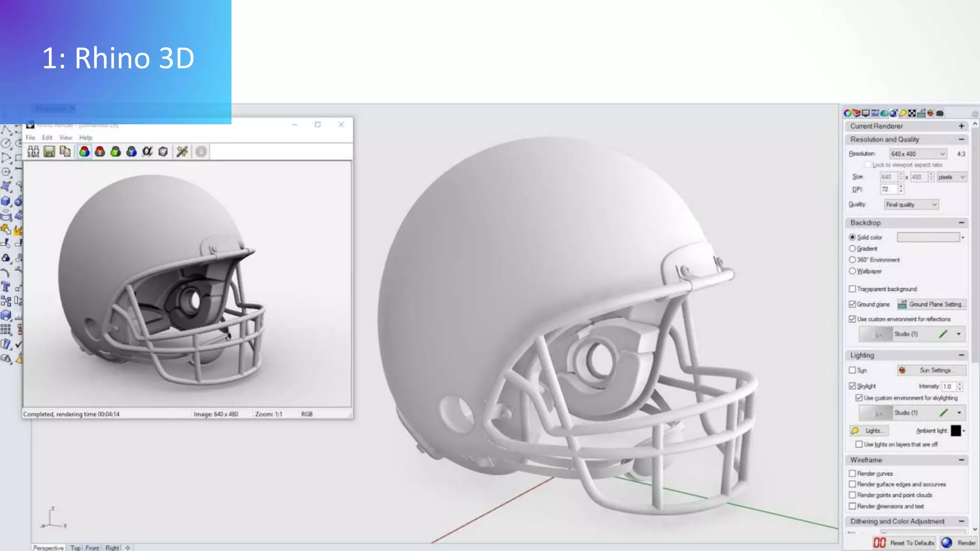
Task: Select the 360° Environment backdrop option
Action: click(852, 260)
